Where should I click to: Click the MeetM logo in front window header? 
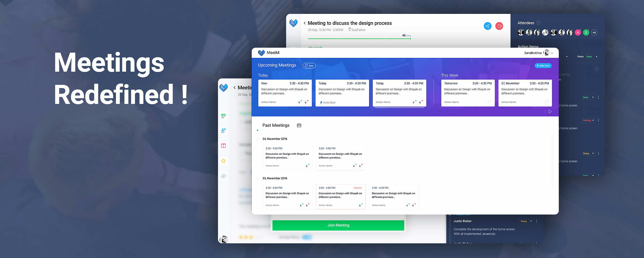click(261, 53)
